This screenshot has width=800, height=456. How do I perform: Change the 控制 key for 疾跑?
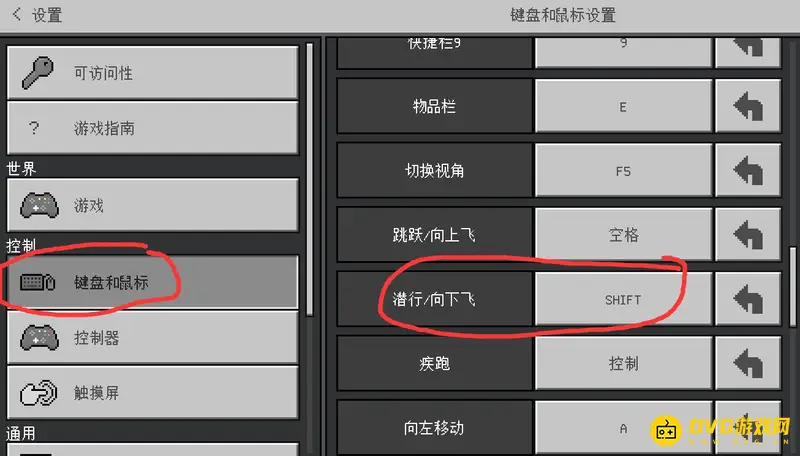(x=623, y=363)
